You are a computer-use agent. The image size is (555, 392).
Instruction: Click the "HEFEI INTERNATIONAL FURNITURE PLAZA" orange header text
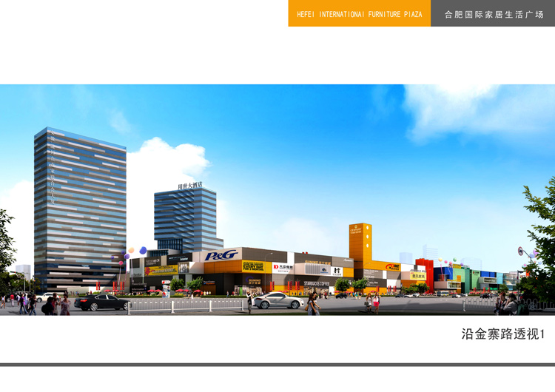359,14
